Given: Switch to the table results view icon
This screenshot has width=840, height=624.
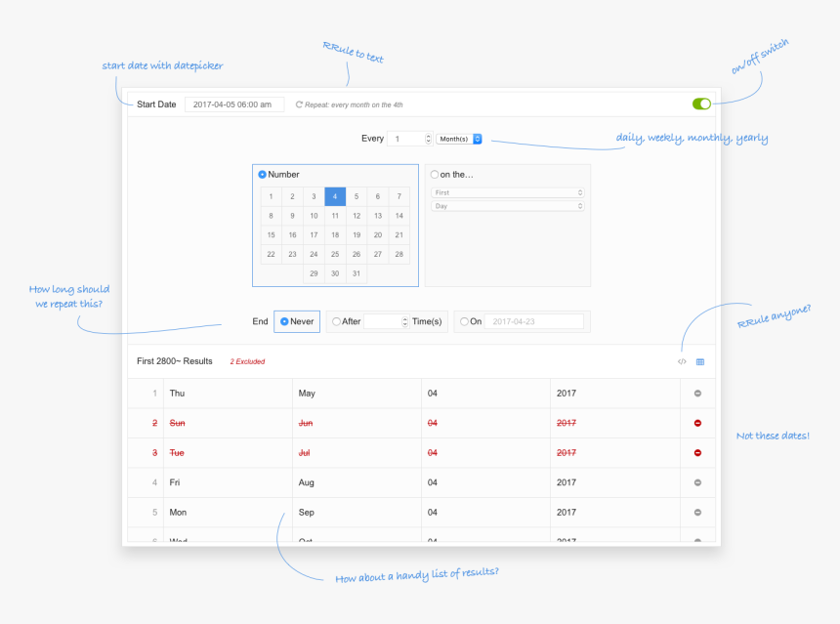Looking at the screenshot, I should coord(699,362).
